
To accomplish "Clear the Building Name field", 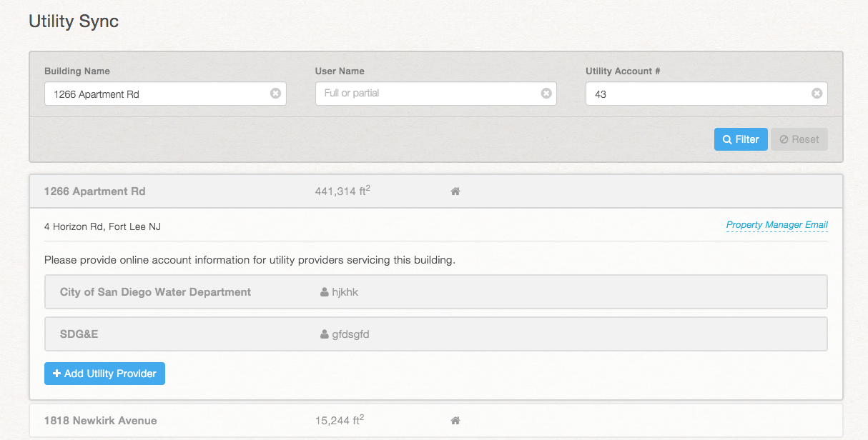I will pos(275,94).
